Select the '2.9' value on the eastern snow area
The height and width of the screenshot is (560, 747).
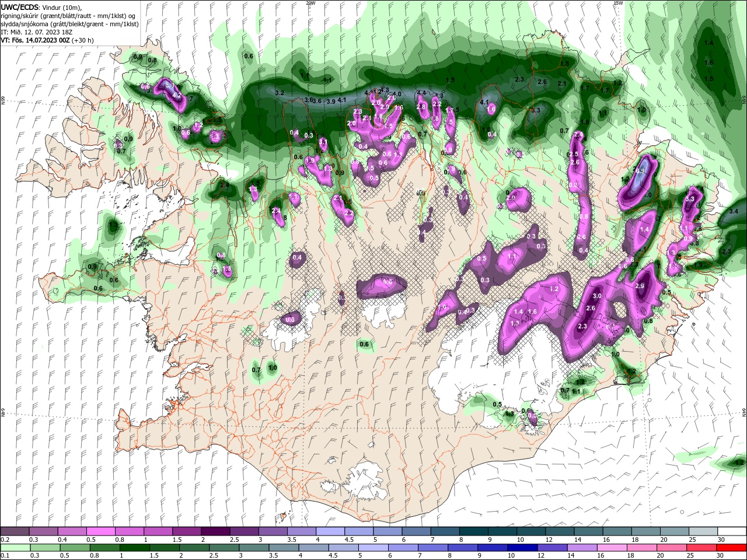(640, 286)
